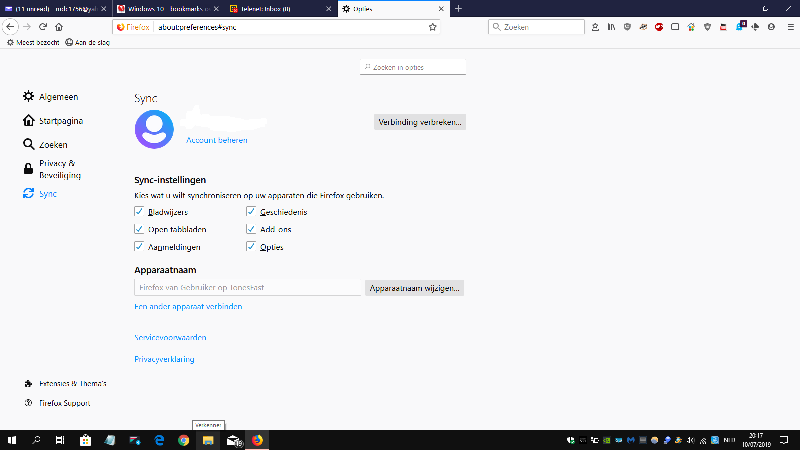The height and width of the screenshot is (450, 800).
Task: Toggle the Opties sync checkbox
Action: pyautogui.click(x=251, y=246)
